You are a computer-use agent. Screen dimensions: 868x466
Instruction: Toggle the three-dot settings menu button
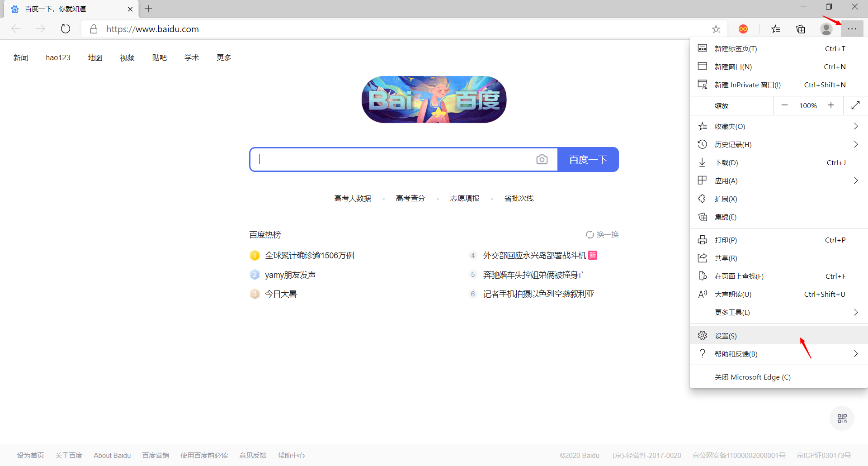tap(852, 29)
